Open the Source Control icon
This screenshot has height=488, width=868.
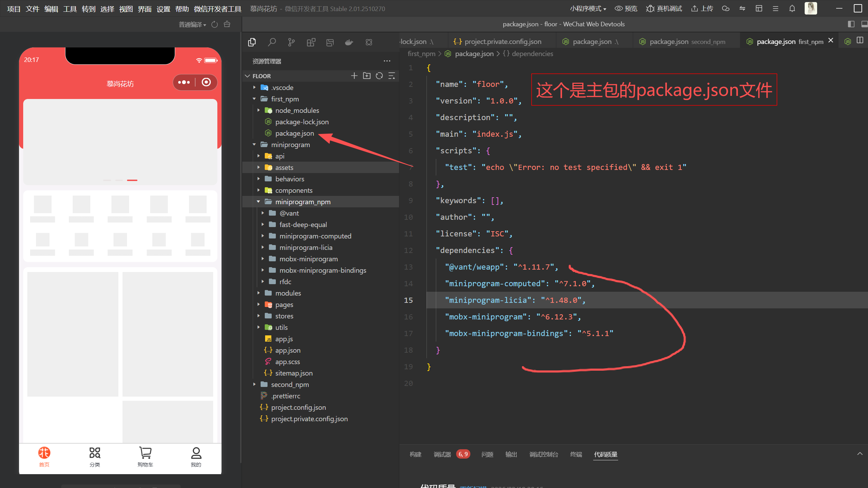291,42
